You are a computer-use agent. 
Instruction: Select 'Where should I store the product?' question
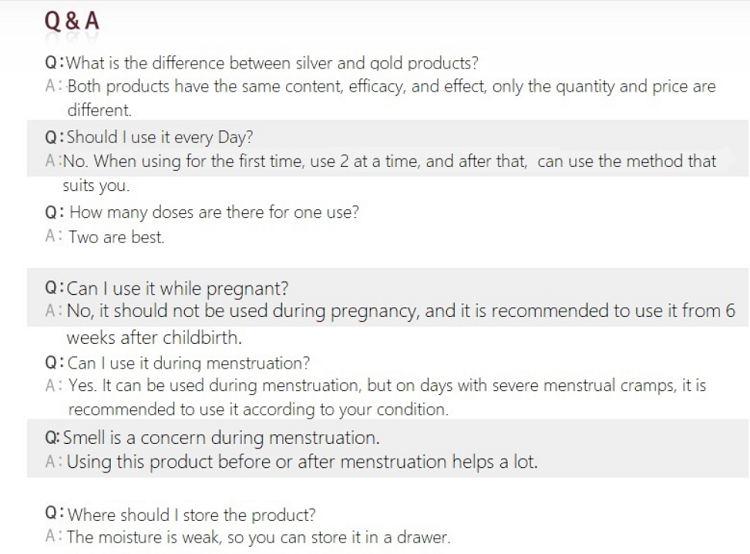(191, 515)
